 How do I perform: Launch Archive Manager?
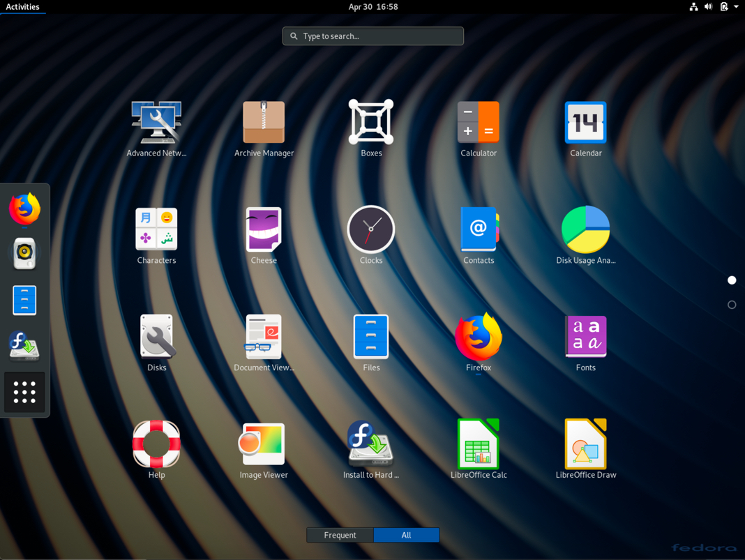pyautogui.click(x=264, y=121)
